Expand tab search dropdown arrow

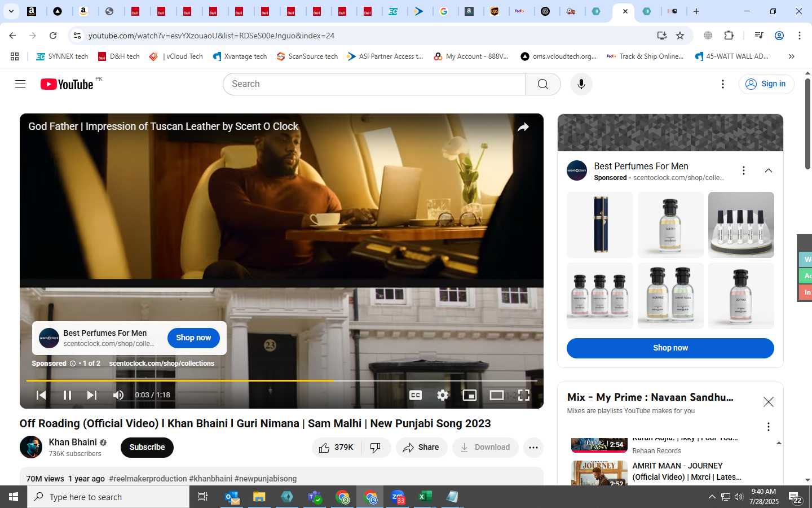pos(11,11)
